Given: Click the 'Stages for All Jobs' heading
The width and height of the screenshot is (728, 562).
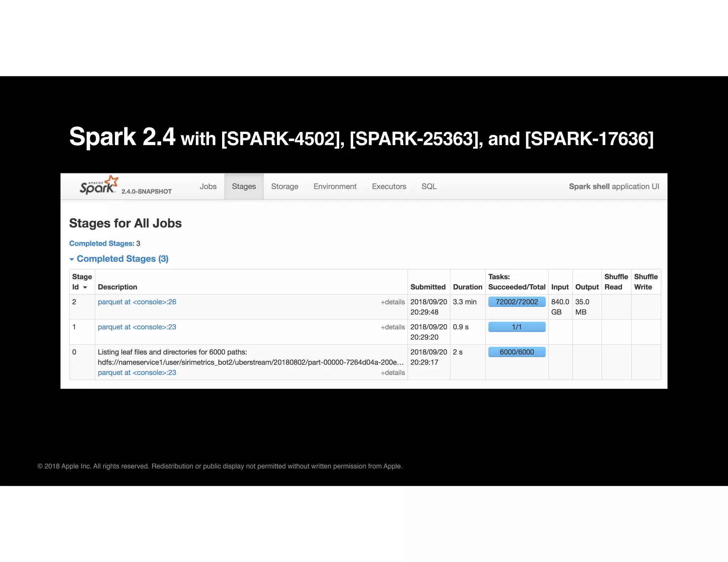Looking at the screenshot, I should tap(125, 223).
